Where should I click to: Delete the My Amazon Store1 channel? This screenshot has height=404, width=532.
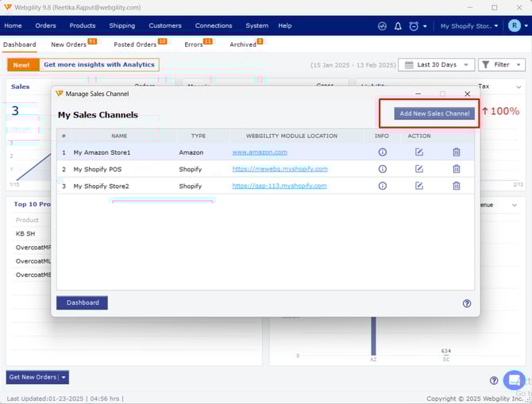[x=456, y=152]
